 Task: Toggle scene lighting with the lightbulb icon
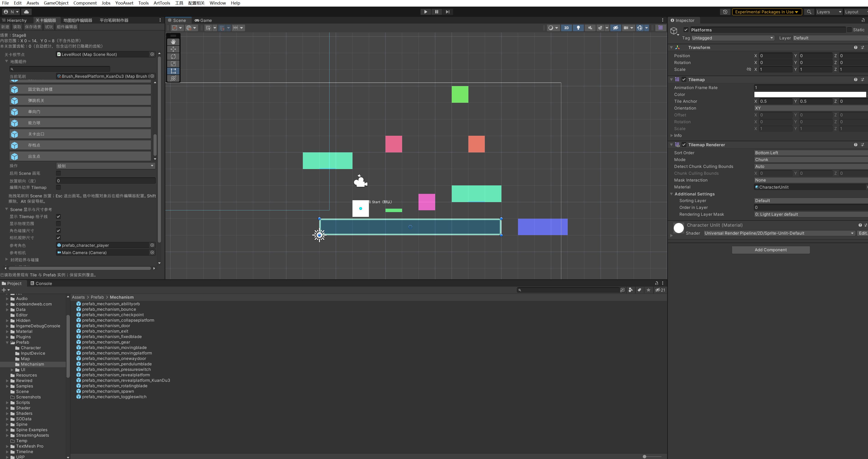[x=578, y=28]
